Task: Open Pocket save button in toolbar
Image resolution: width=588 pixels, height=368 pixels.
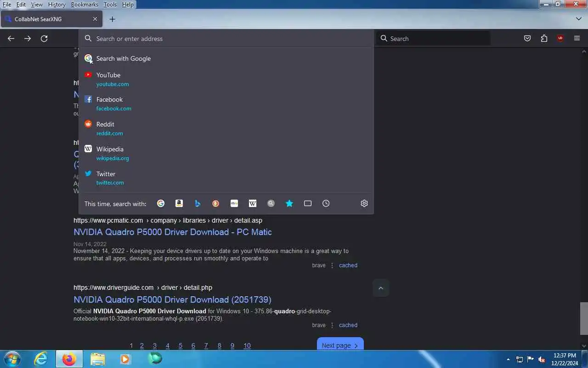Action: click(x=527, y=39)
